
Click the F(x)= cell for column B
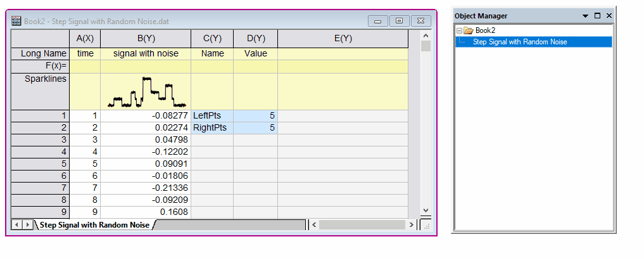(146, 66)
